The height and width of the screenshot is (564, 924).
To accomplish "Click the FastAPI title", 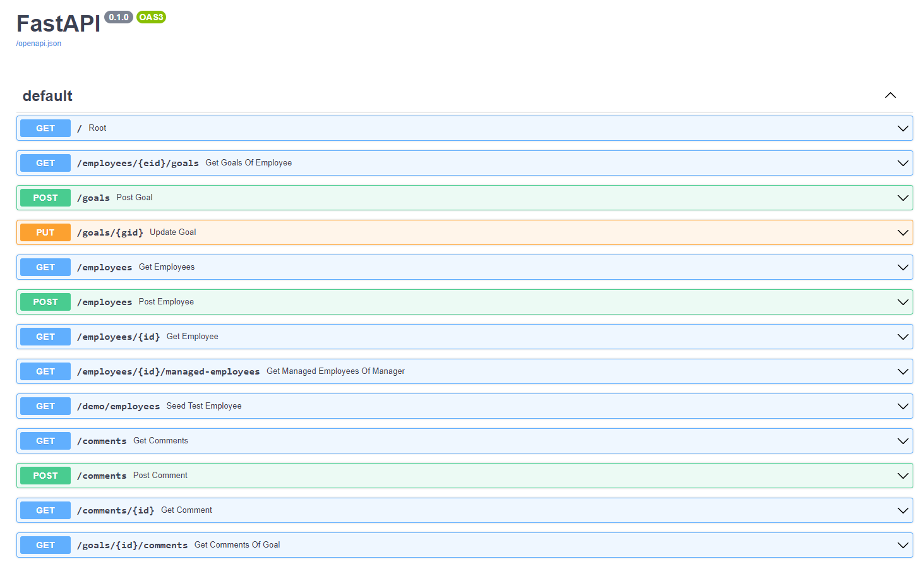I will pyautogui.click(x=58, y=24).
